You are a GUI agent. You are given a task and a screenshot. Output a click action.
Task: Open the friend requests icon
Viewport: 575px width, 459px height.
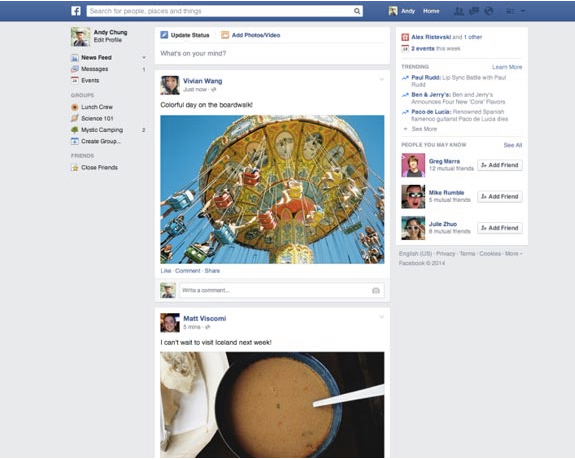[x=459, y=11]
